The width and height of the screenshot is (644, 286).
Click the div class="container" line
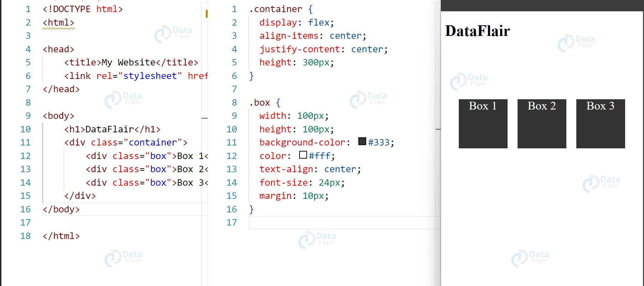click(x=126, y=142)
